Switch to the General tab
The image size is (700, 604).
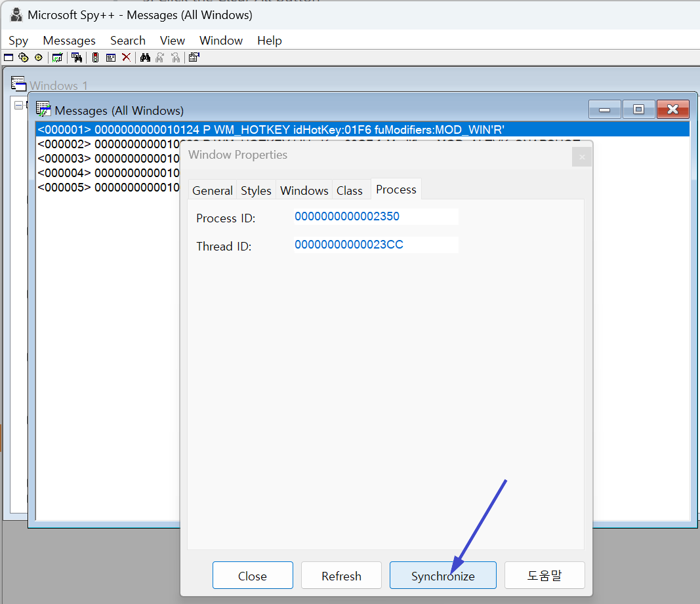[213, 191]
